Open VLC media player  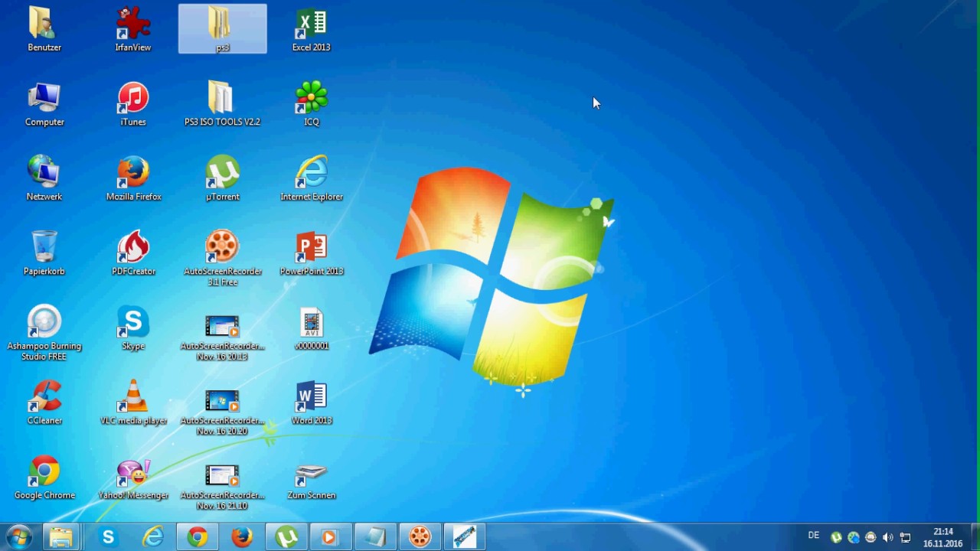tap(133, 398)
